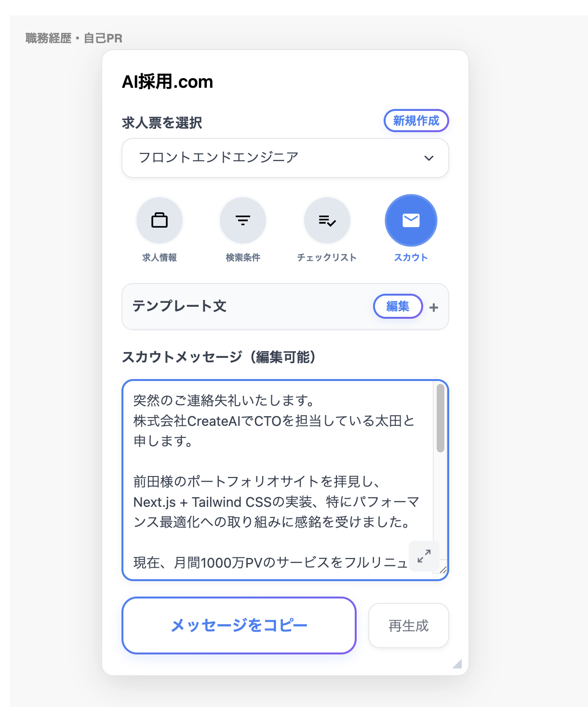Click the scout message scrollbar thumb
Image resolution: width=588 pixels, height=707 pixels.
[x=440, y=418]
